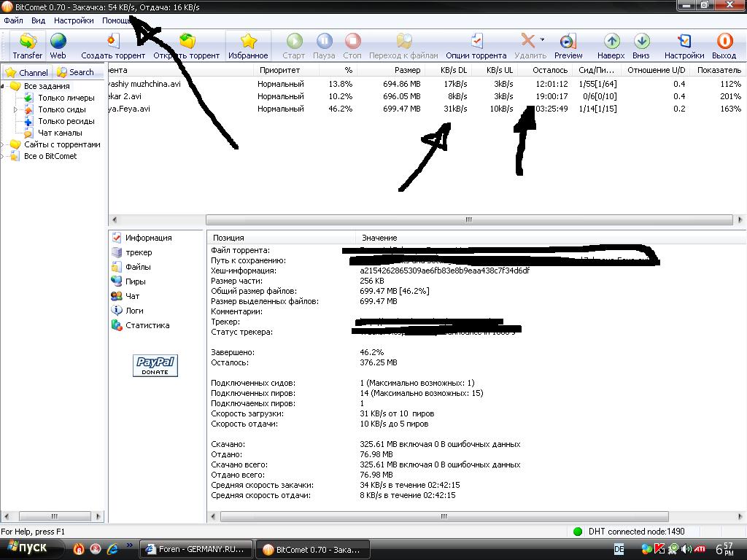
Task: Click the PayPal Donate button
Action: point(155,365)
